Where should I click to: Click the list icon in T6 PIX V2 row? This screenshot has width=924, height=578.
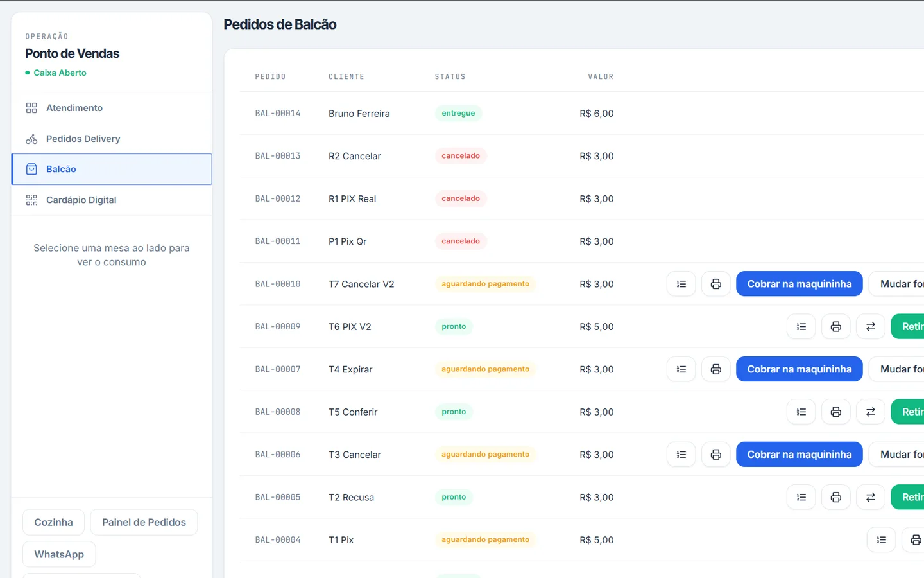801,327
